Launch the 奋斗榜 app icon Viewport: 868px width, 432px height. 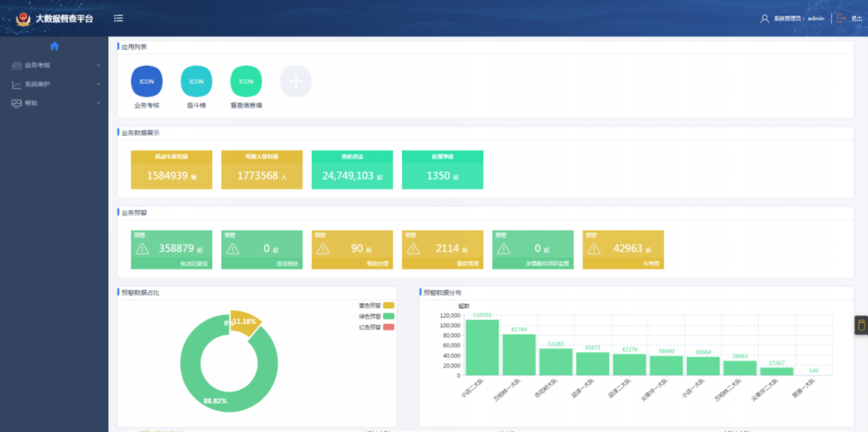[x=196, y=81]
